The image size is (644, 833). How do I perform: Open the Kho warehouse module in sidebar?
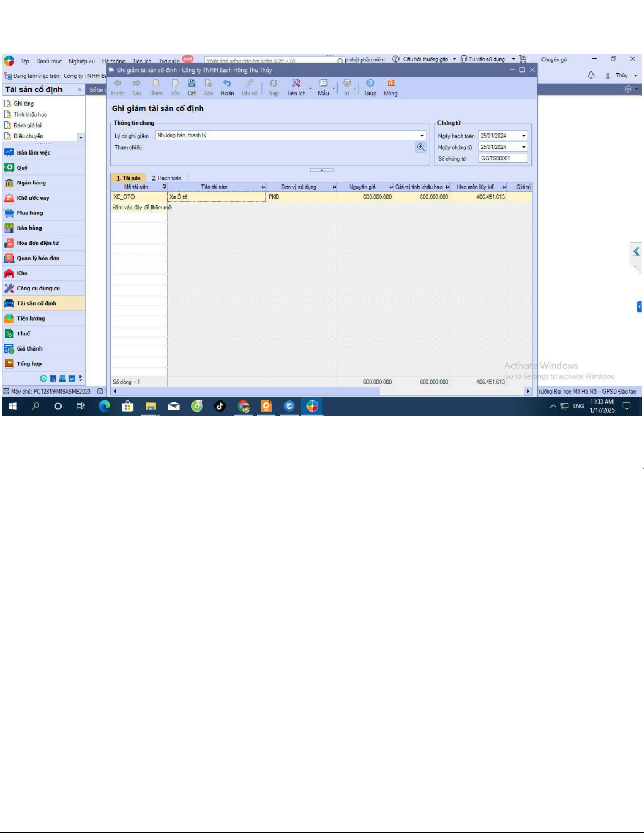coord(22,273)
